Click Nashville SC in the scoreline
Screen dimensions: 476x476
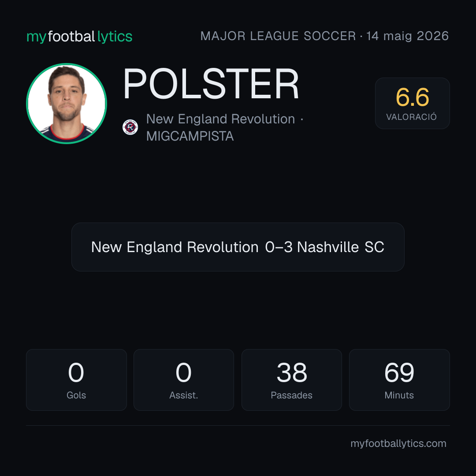tap(341, 247)
